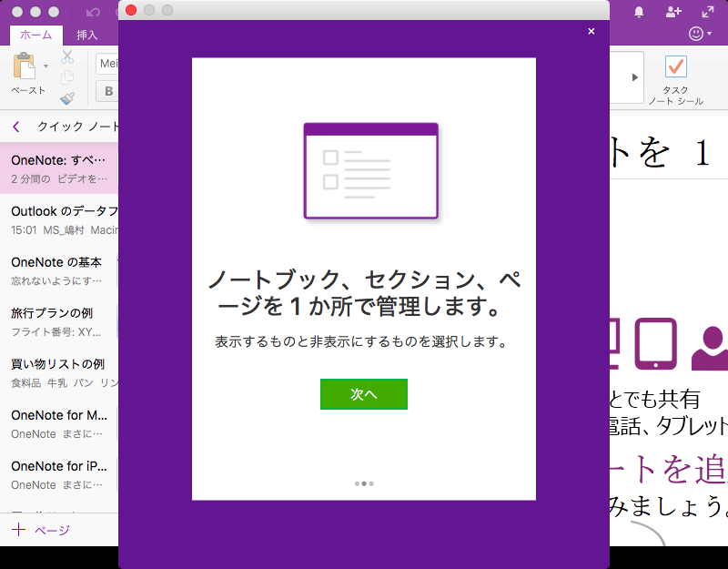Click the share add-person icon
Image resolution: width=728 pixels, height=569 pixels.
click(x=673, y=12)
